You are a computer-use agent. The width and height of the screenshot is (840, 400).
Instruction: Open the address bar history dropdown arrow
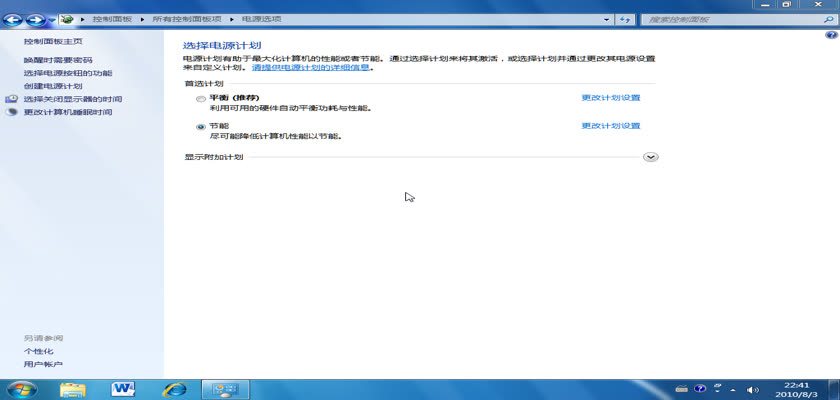606,19
